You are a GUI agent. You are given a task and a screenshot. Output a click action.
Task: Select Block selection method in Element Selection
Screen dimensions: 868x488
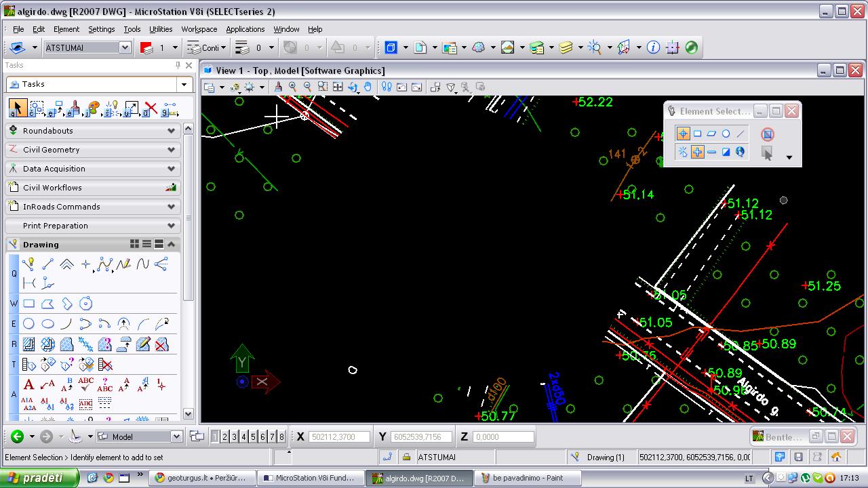click(x=697, y=134)
